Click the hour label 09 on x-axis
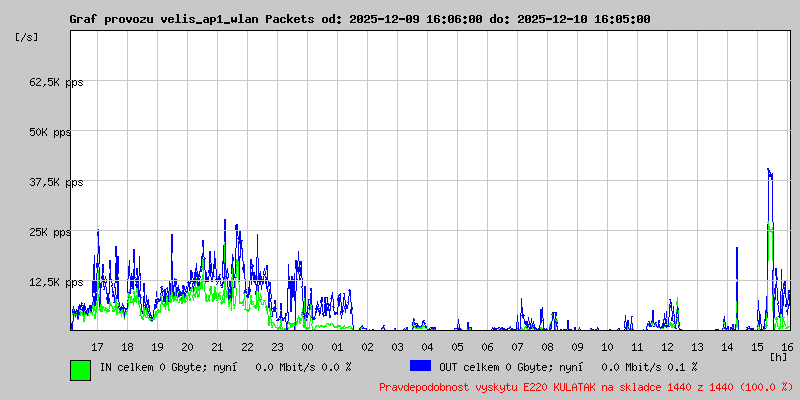Viewport: 800px width, 400px height. click(x=578, y=347)
